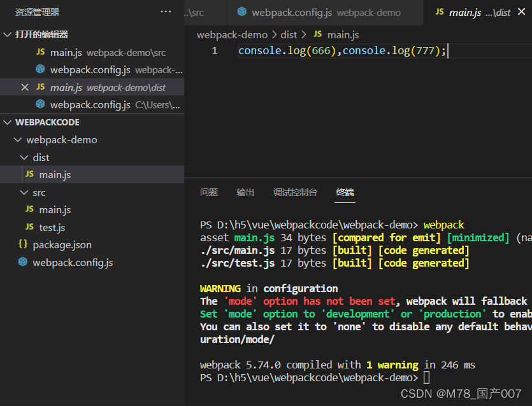The width and height of the screenshot is (532, 406).
Task: Click the webpack icon beside webpack.config.js in open editors
Action: point(40,69)
